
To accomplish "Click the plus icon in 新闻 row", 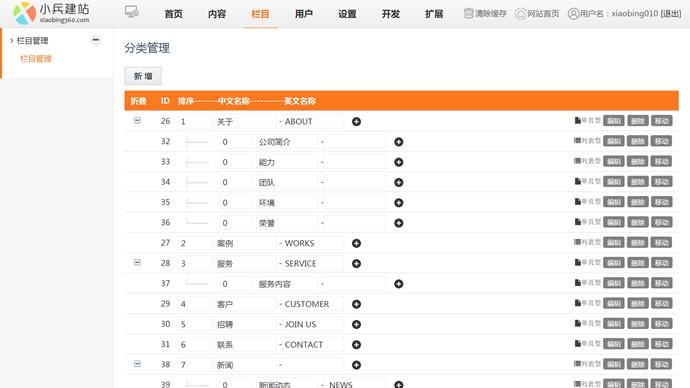I will [x=356, y=365].
